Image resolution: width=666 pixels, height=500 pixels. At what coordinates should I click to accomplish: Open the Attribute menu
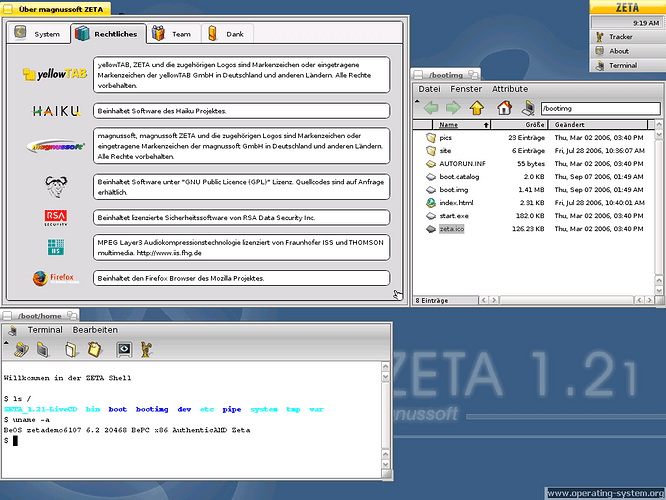[x=510, y=89]
